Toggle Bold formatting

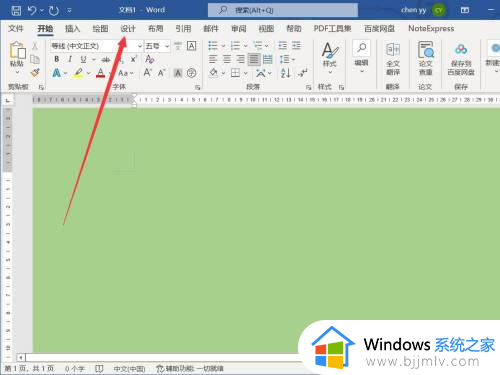pos(57,59)
